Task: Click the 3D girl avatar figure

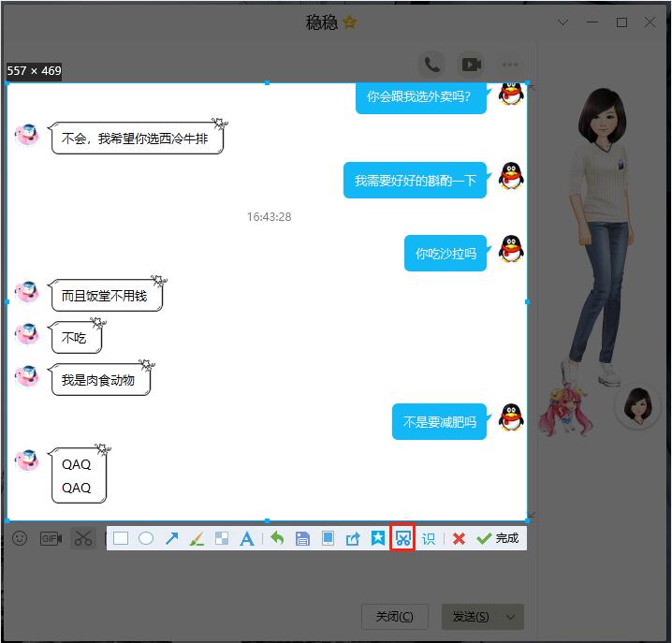Action: 602,236
